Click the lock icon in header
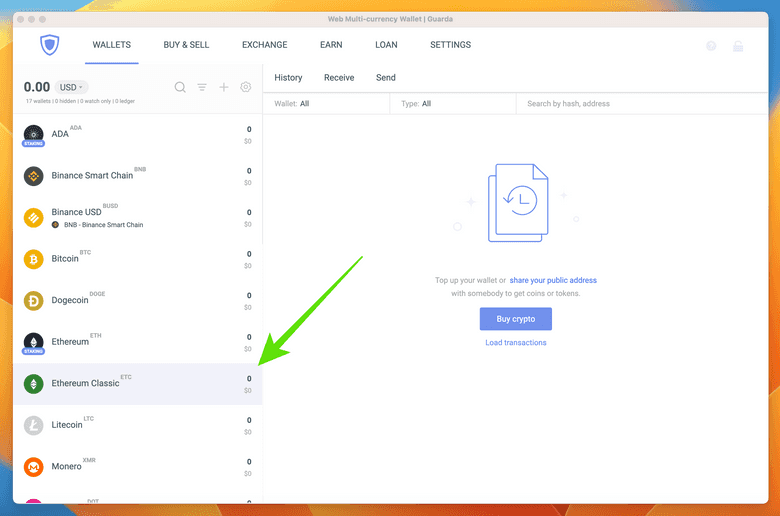The width and height of the screenshot is (780, 516). 738,46
